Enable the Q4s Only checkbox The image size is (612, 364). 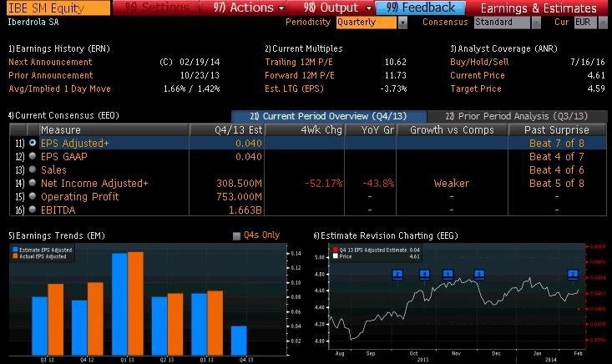click(236, 235)
